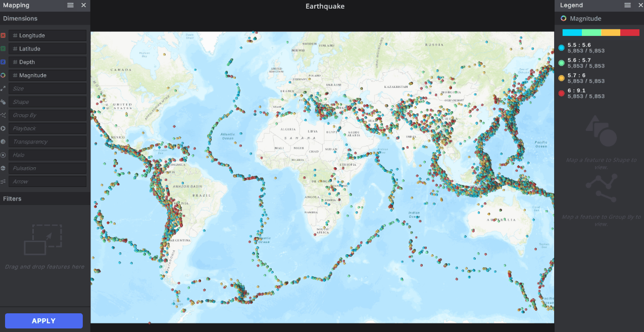
Task: Click the '5.5 : 5.6' legend range label
Action: 579,45
